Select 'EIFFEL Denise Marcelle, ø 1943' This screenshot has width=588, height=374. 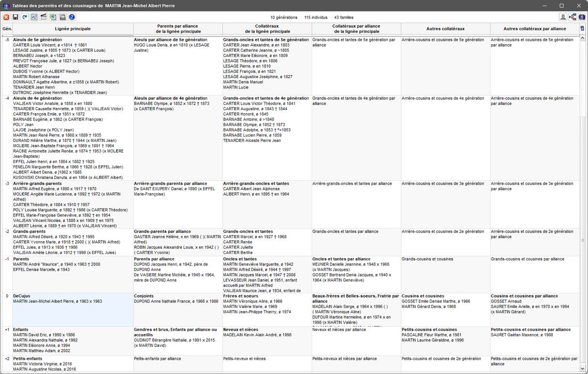[41, 269]
